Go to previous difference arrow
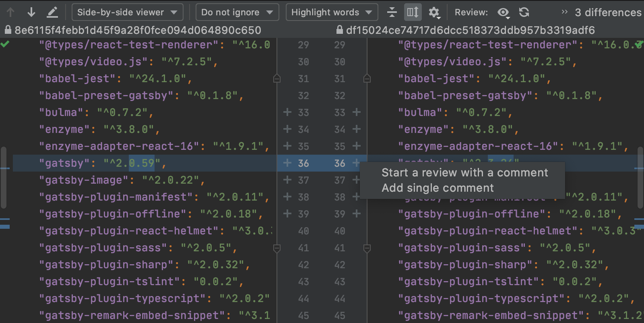 point(11,12)
